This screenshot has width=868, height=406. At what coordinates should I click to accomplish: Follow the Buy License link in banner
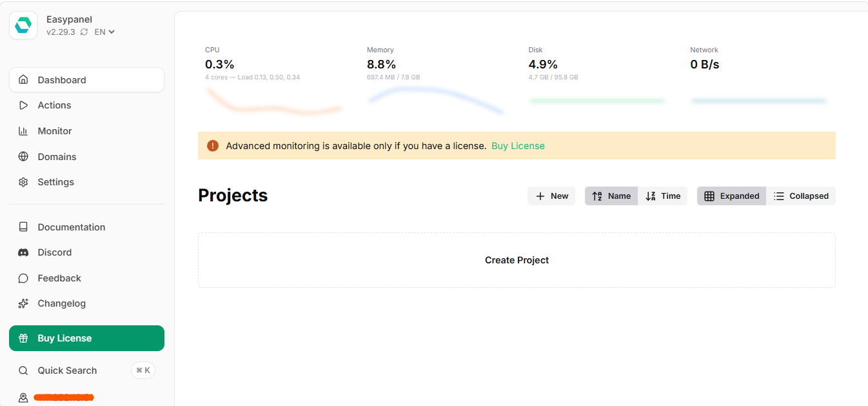tap(518, 146)
